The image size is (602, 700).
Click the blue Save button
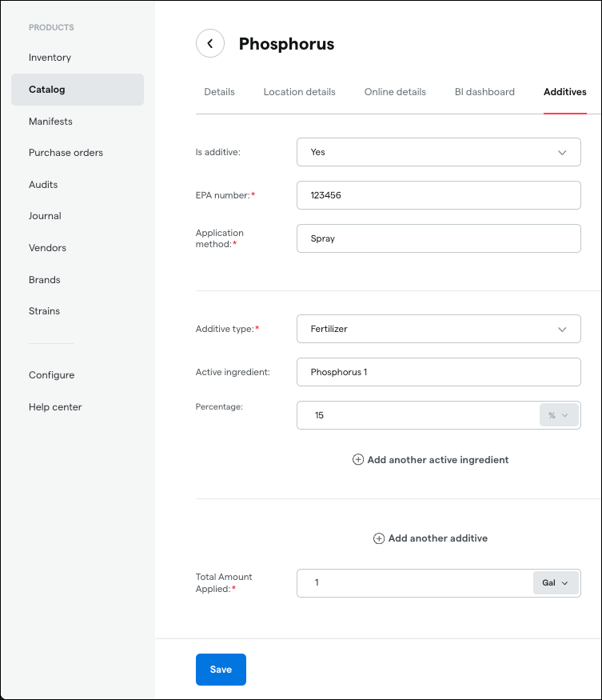pos(221,670)
